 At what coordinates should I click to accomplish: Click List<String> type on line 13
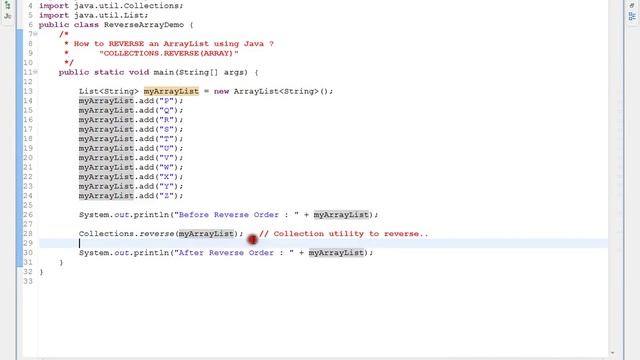109,91
